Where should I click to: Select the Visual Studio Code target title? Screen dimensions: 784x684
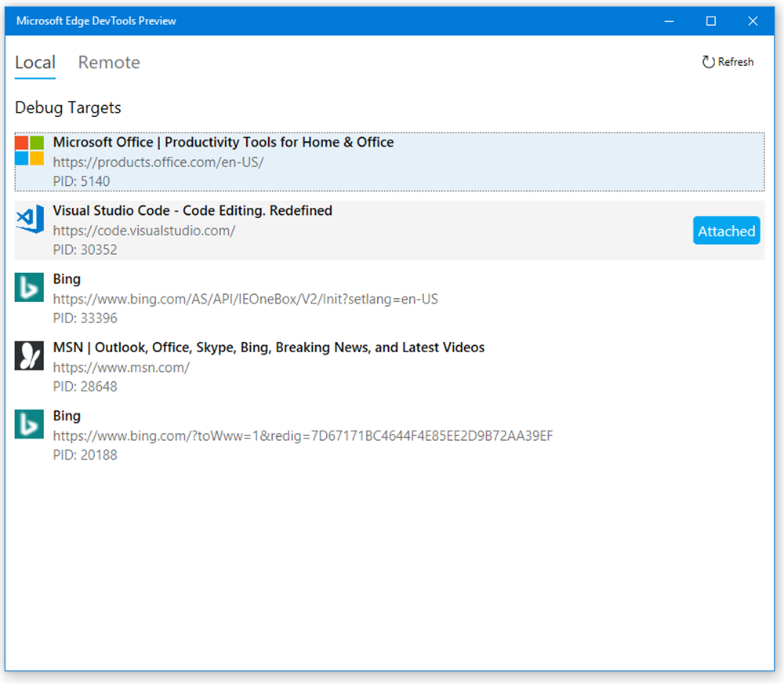click(x=193, y=211)
